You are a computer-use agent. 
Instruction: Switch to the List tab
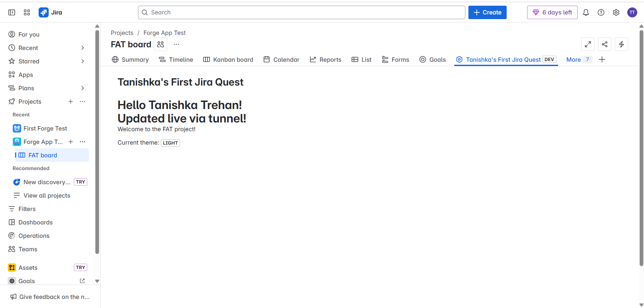(x=362, y=59)
